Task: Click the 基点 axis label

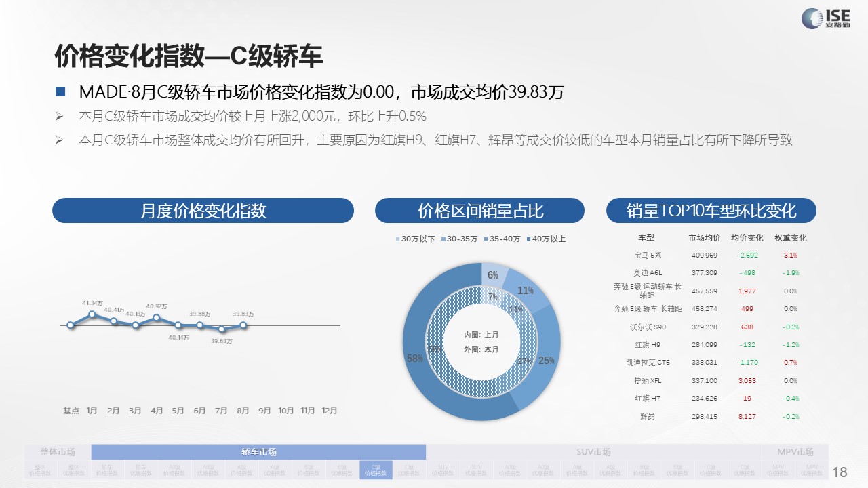Action: (x=71, y=411)
